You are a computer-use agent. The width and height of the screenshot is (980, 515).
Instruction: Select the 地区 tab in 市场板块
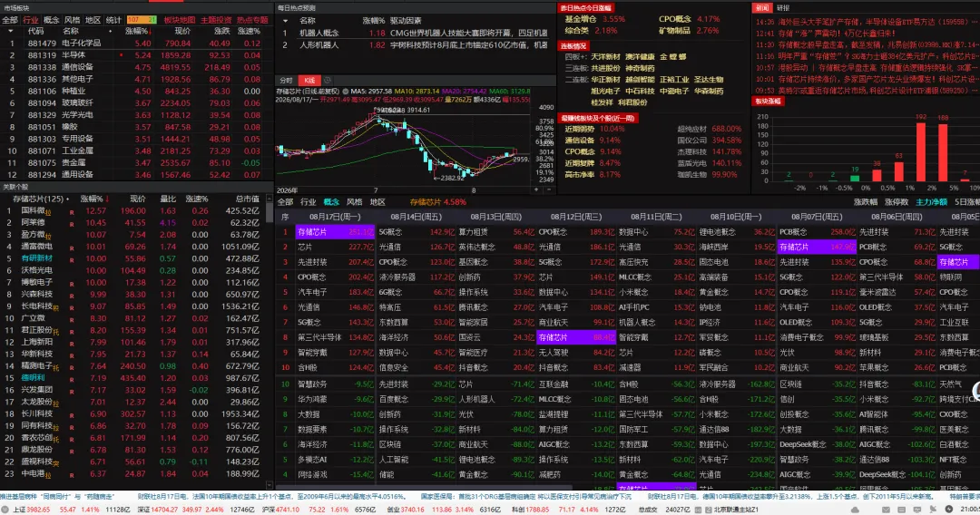click(93, 20)
